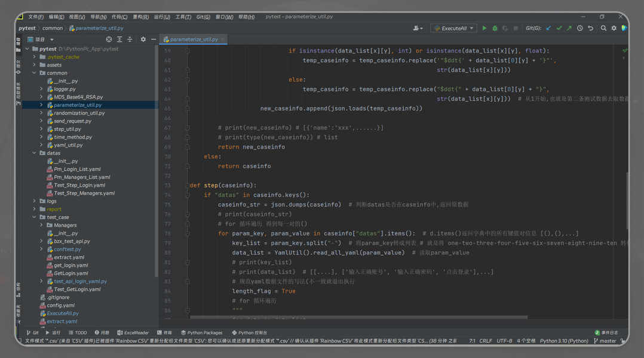This screenshot has width=644, height=358.
Task: Expand the .pytest_cache folder
Action: click(35, 57)
